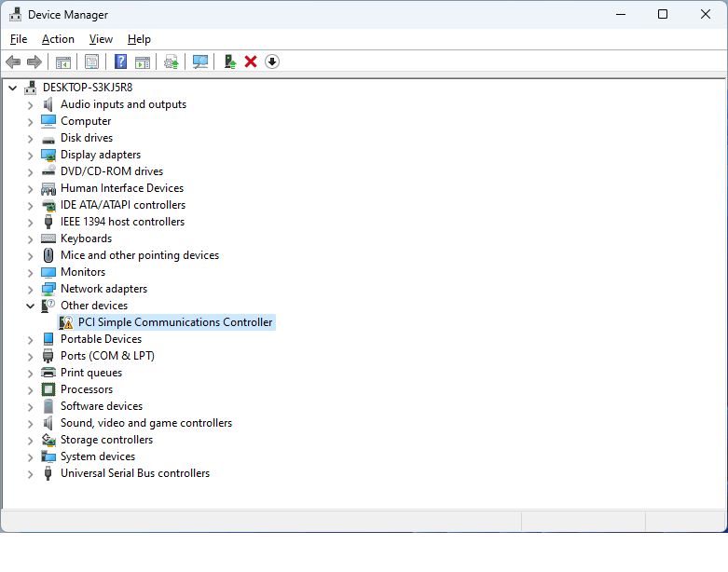Uninstall device using the red X icon
The image size is (728, 572).
coord(251,61)
